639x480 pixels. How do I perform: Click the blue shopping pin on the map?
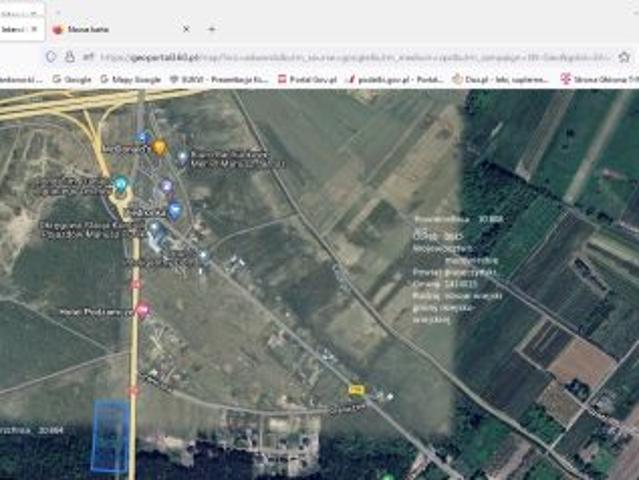point(175,210)
